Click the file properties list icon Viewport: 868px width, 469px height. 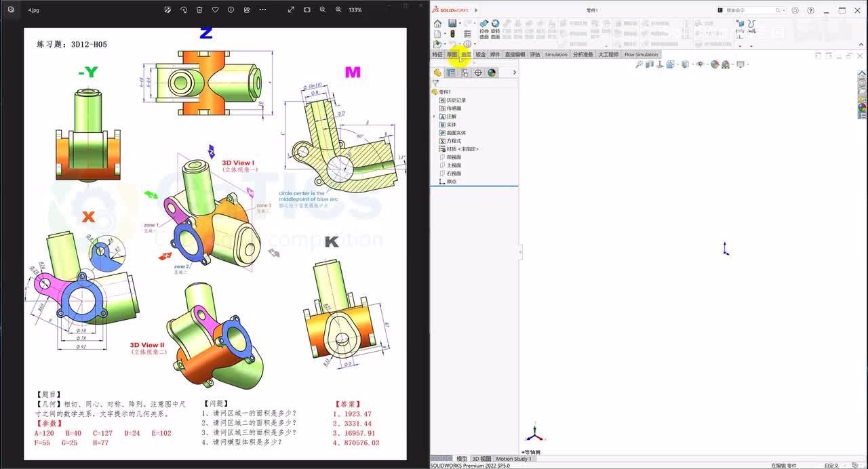point(467,33)
